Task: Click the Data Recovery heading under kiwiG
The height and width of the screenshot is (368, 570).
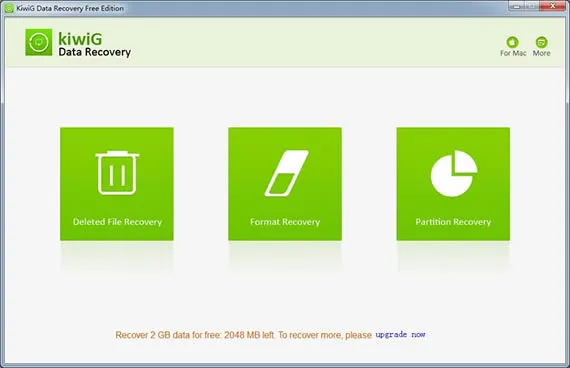Action: [x=95, y=52]
